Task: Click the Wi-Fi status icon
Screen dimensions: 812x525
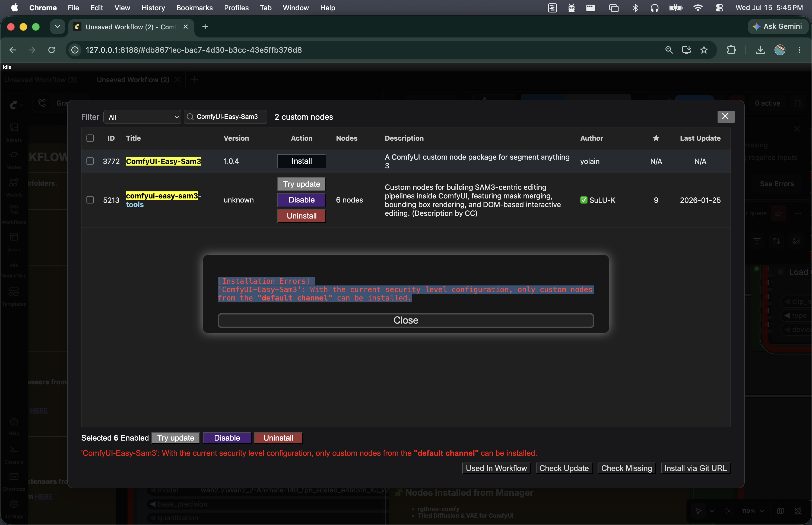Action: pyautogui.click(x=698, y=8)
